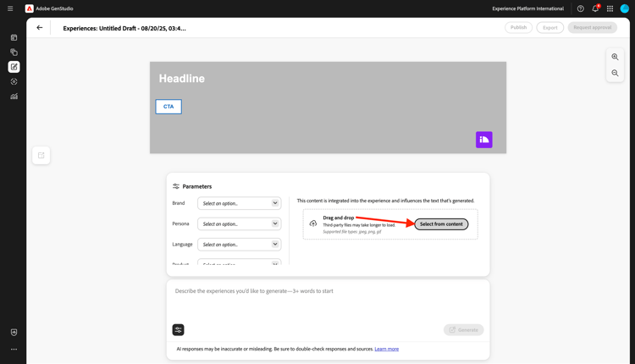This screenshot has height=364, width=635.
Task: Toggle the parameters panel sliders button
Action: [x=178, y=329]
